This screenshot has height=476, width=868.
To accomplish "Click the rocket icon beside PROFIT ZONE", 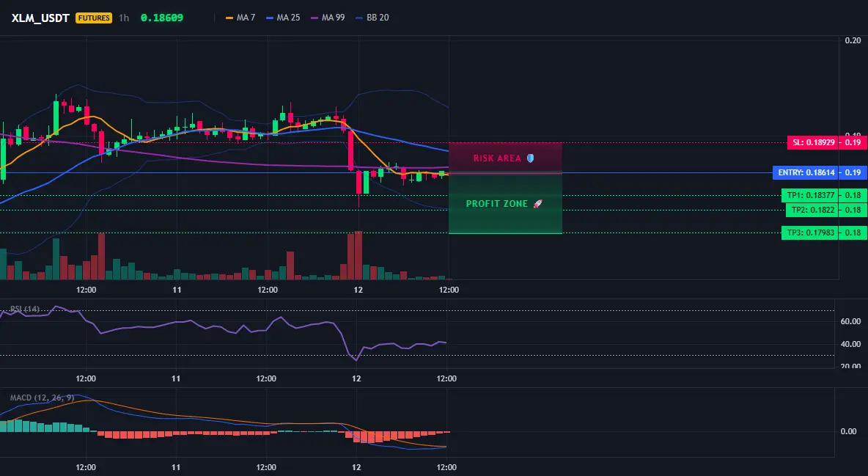I will click(537, 204).
